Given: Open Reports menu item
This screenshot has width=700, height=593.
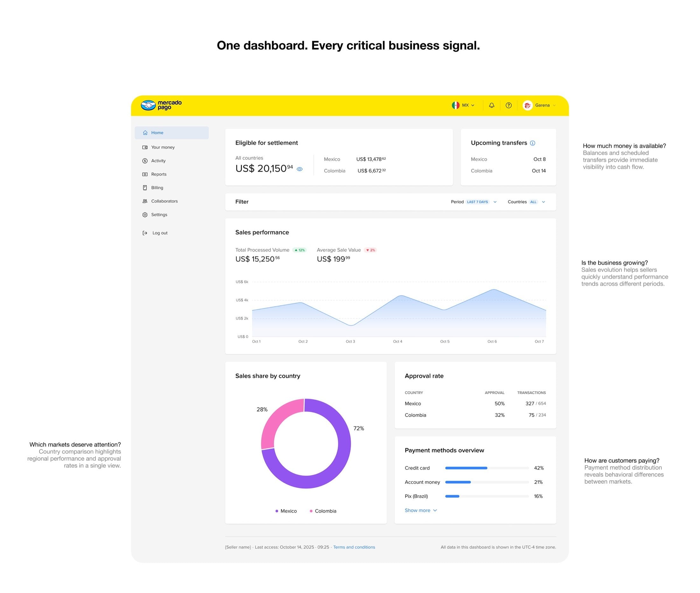Looking at the screenshot, I should click(x=159, y=174).
